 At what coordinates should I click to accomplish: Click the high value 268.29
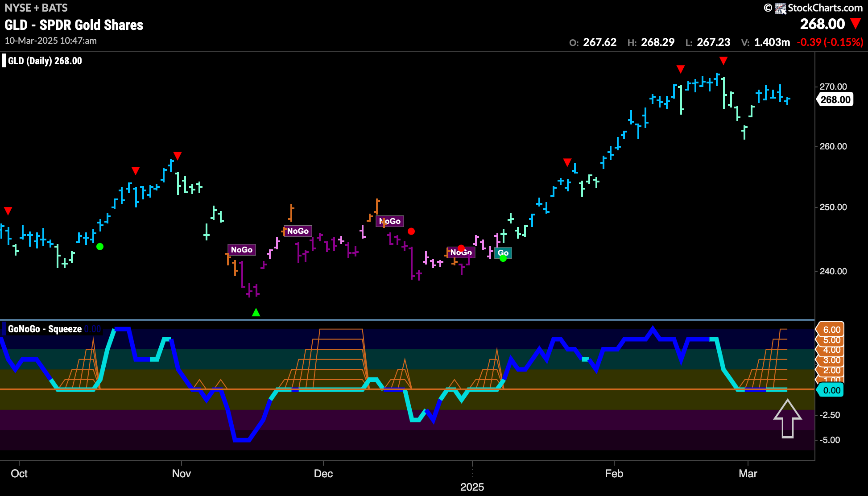pyautogui.click(x=658, y=42)
